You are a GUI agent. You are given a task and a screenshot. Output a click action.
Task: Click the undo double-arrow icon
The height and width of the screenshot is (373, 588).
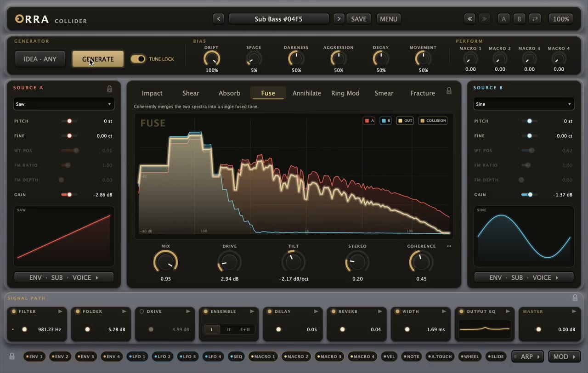[469, 19]
